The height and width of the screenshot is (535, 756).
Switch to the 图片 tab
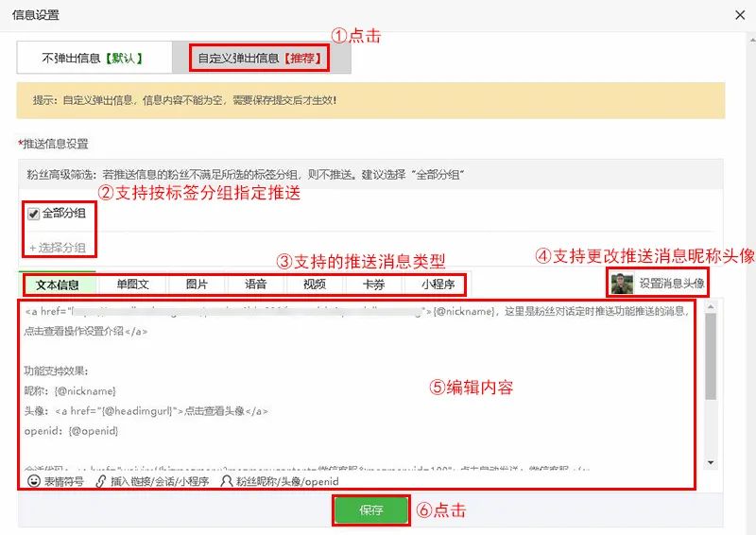click(x=197, y=285)
